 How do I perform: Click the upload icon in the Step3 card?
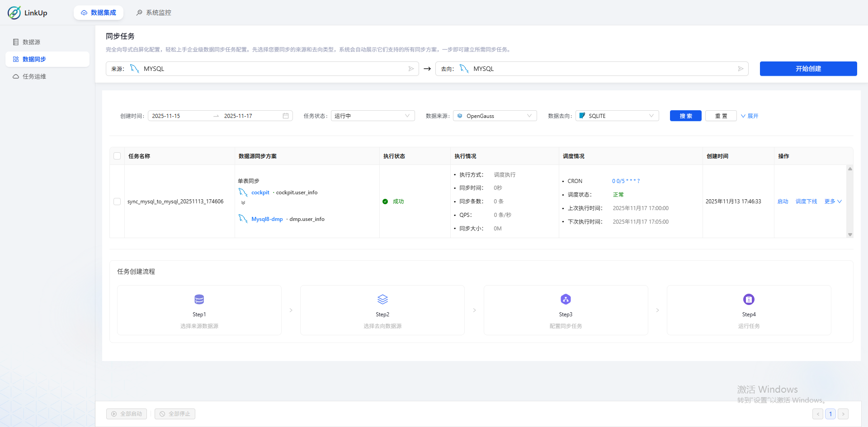tap(566, 299)
